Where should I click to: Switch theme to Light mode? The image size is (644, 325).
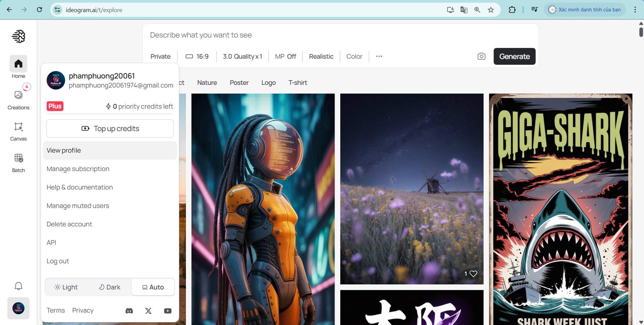[66, 287]
